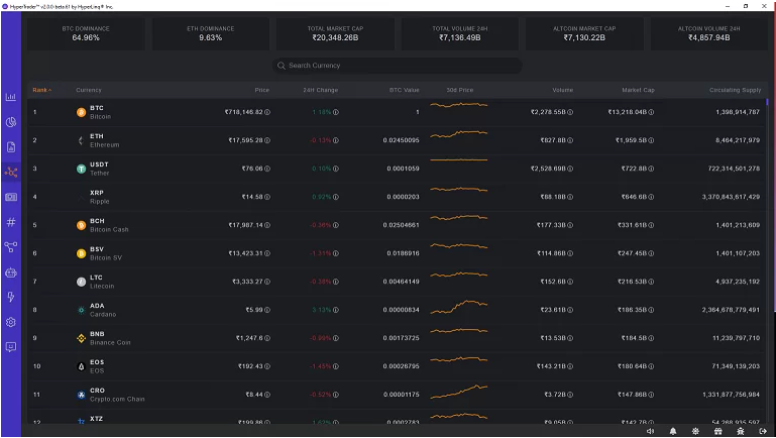Click the logout icon in bottom bar
This screenshot has width=776, height=438.
763,431
